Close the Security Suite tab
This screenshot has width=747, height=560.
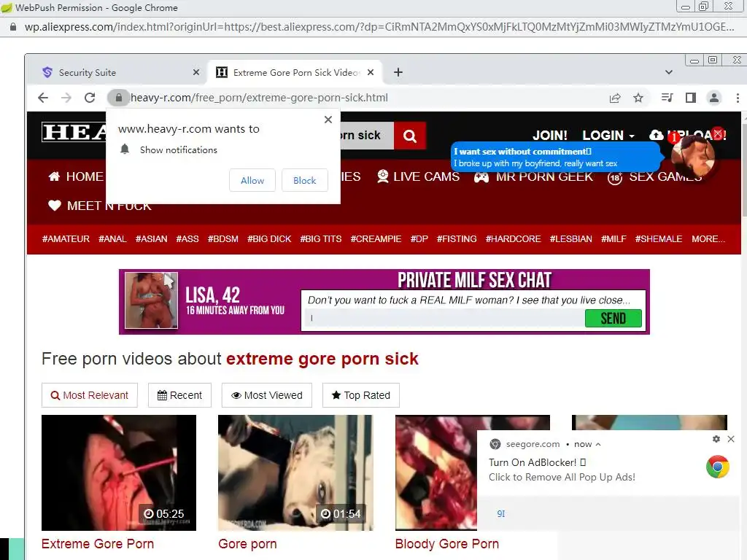(x=196, y=72)
